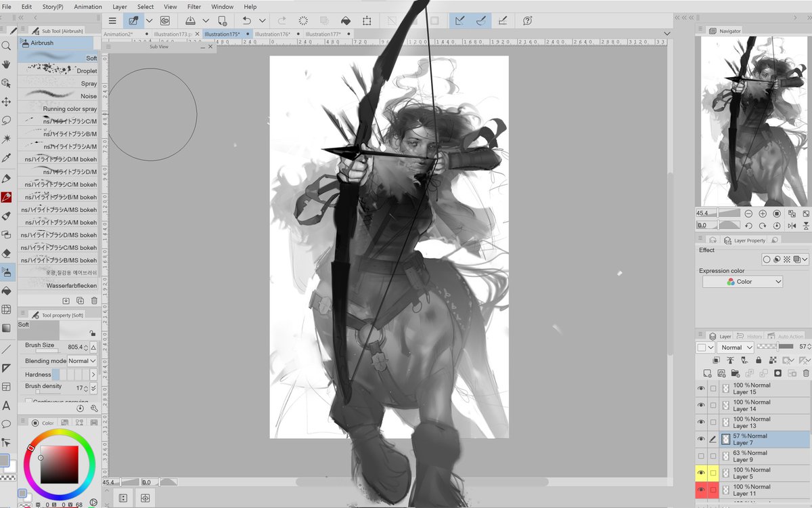
Task: Select the Auto select magic wand tool
Action: [x=6, y=139]
